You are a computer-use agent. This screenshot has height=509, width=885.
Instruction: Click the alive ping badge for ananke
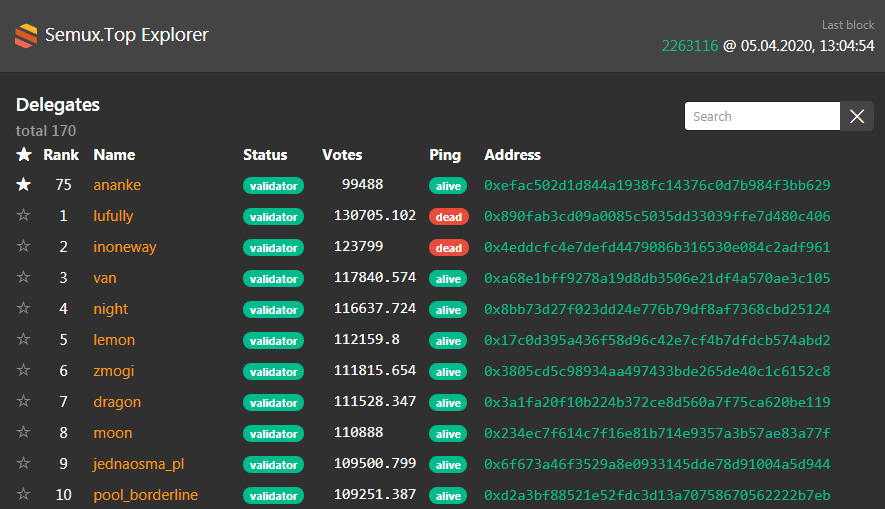(448, 186)
